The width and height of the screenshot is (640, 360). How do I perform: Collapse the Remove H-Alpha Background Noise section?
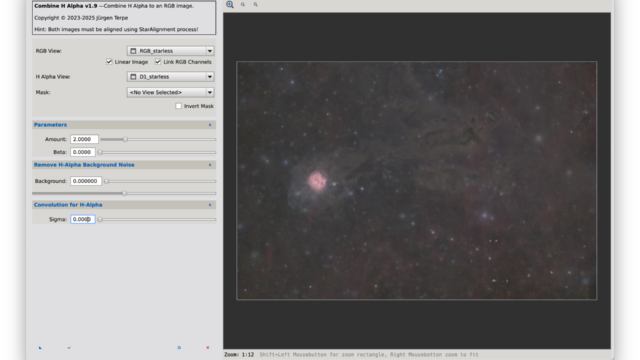(x=124, y=165)
